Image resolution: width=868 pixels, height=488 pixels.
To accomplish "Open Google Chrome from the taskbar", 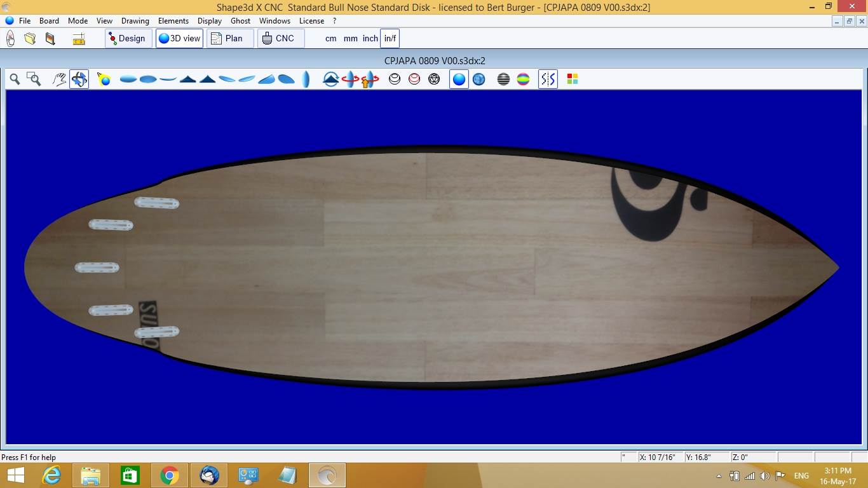I will [169, 475].
